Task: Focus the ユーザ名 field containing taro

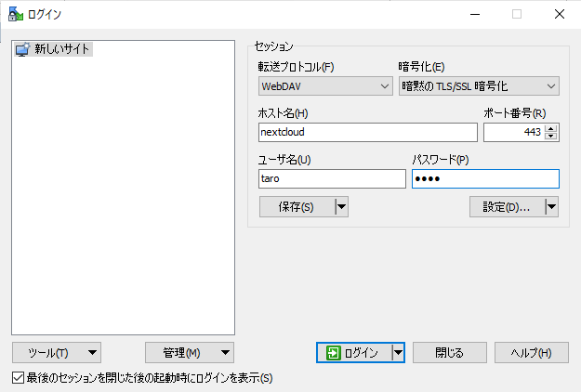Action: tap(332, 178)
